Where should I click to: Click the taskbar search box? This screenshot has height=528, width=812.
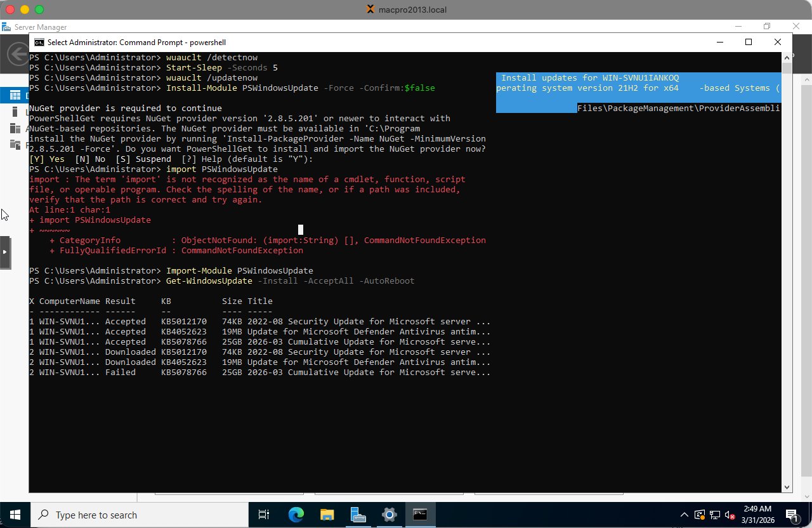pyautogui.click(x=140, y=515)
